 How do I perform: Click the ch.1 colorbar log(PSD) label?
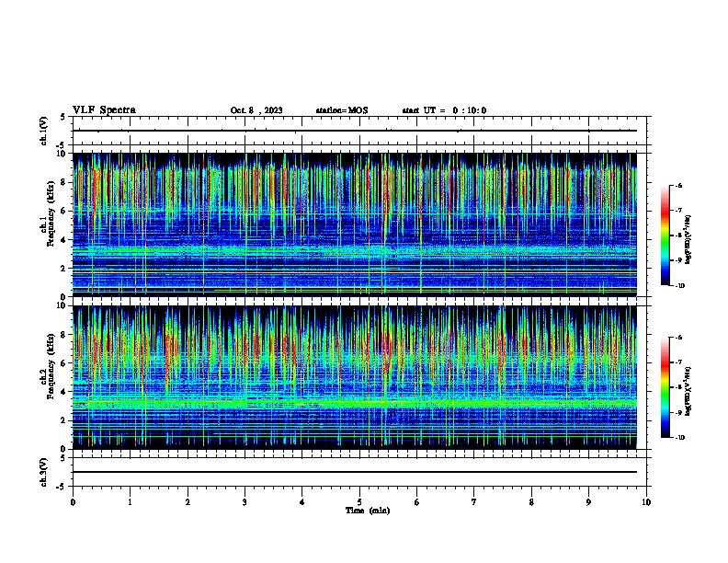688,240
